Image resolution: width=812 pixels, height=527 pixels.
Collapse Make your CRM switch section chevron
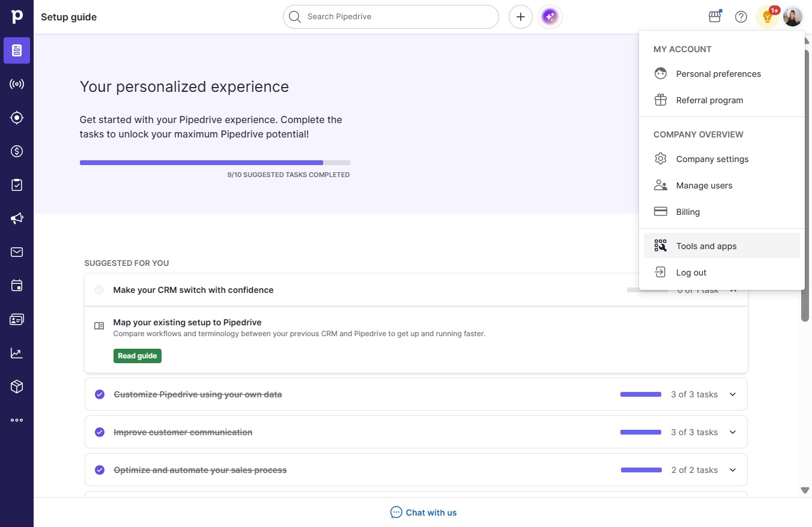[x=733, y=290]
